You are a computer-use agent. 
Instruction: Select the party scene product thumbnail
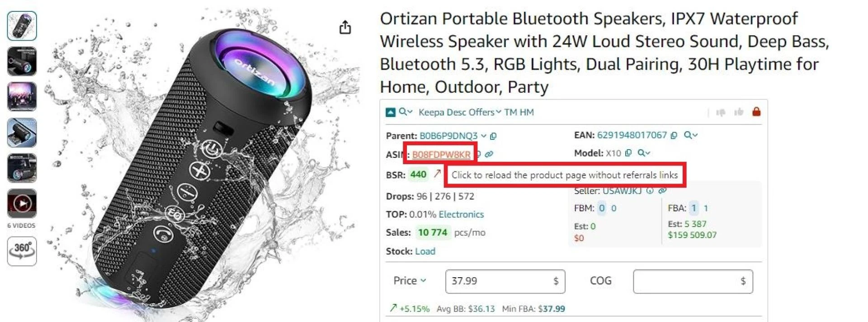(x=21, y=97)
